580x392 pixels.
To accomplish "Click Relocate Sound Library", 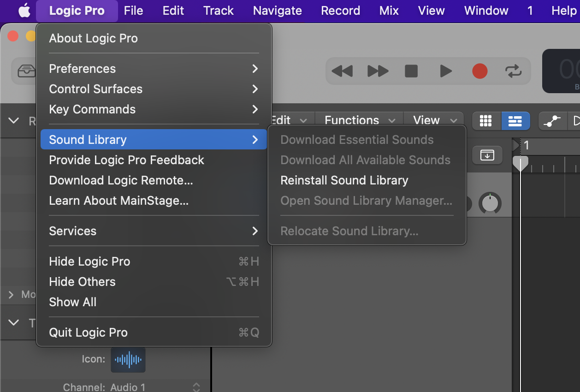I will coord(367,231).
